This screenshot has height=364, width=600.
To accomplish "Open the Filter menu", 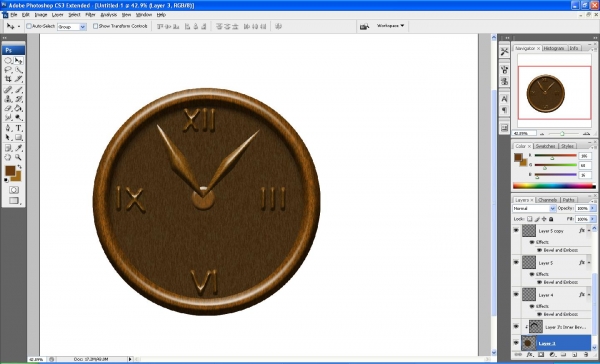I will coord(90,15).
